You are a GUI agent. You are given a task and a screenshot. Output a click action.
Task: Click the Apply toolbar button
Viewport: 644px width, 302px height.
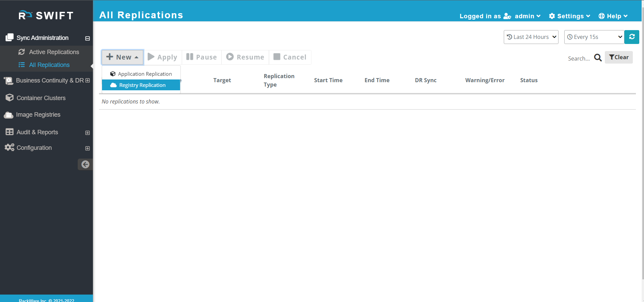point(163,57)
